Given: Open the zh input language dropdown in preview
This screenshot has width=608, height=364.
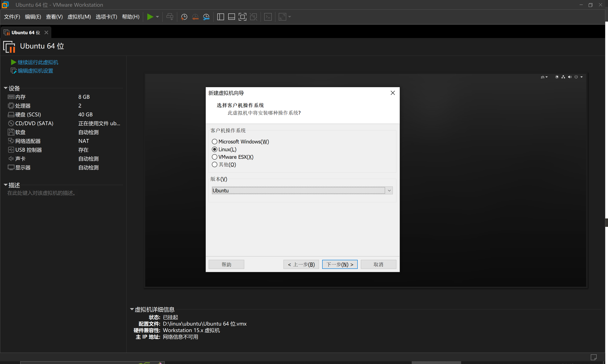Looking at the screenshot, I should point(544,77).
